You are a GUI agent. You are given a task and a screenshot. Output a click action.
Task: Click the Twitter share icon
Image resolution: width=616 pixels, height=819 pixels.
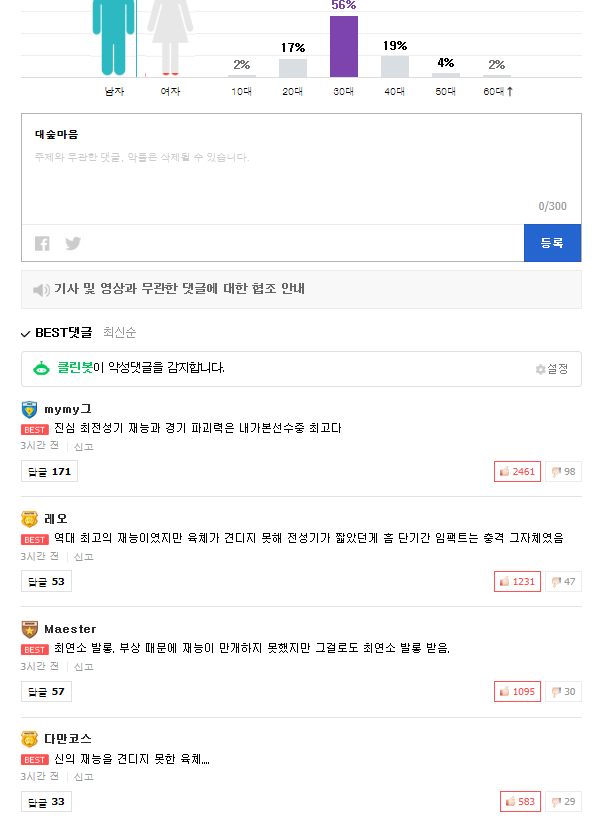pyautogui.click(x=73, y=243)
